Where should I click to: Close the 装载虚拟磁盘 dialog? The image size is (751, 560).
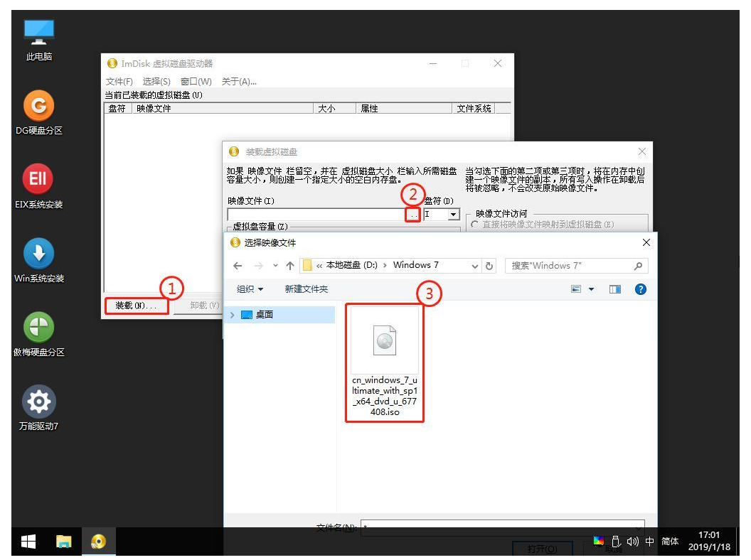point(641,152)
